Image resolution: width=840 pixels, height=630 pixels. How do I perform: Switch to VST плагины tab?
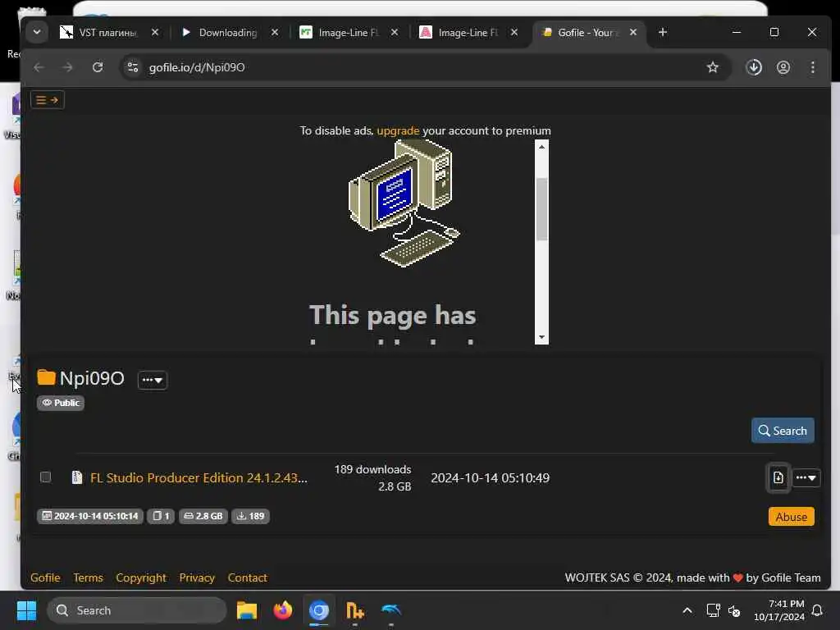[109, 33]
